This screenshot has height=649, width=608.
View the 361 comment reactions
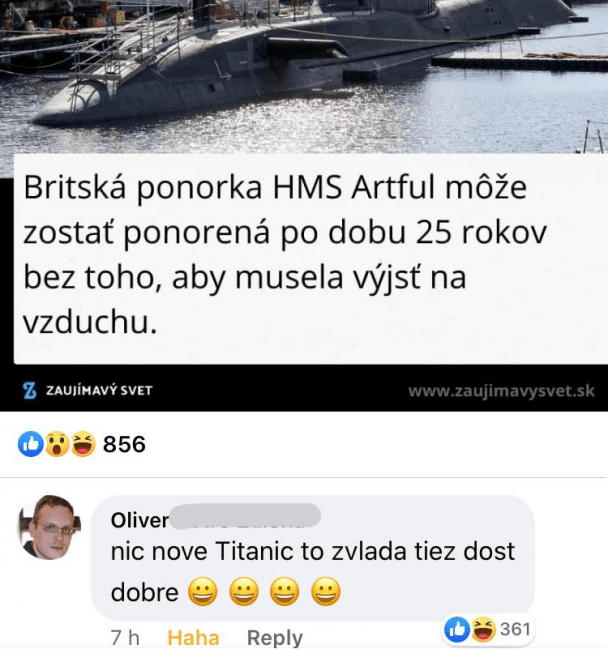click(x=515, y=630)
